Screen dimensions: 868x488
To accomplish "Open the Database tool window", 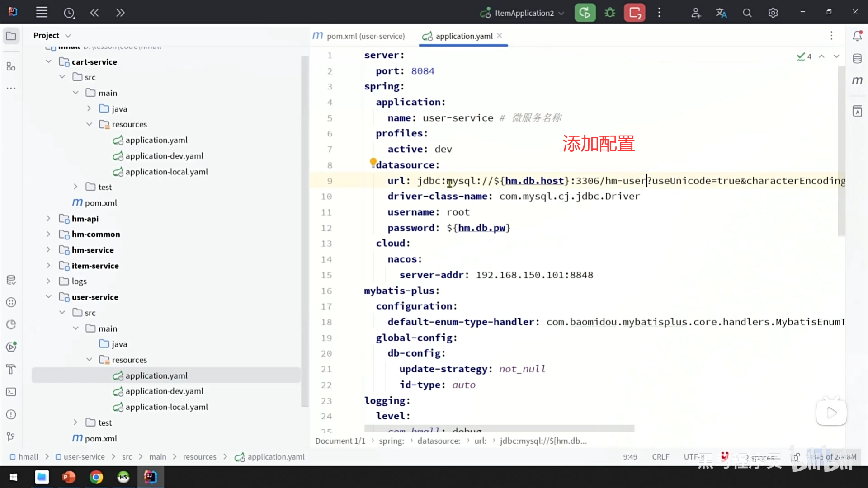I will tap(857, 59).
